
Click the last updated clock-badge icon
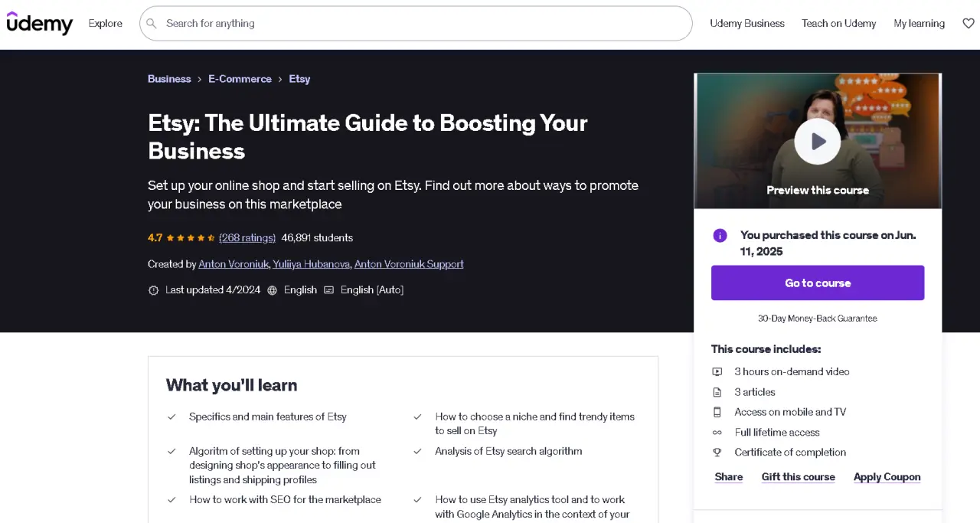point(153,290)
